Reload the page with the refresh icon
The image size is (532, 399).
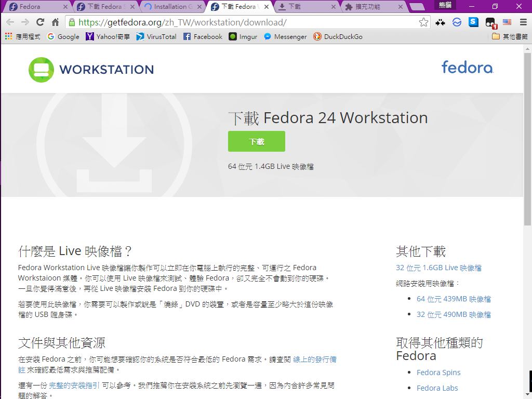coord(40,22)
